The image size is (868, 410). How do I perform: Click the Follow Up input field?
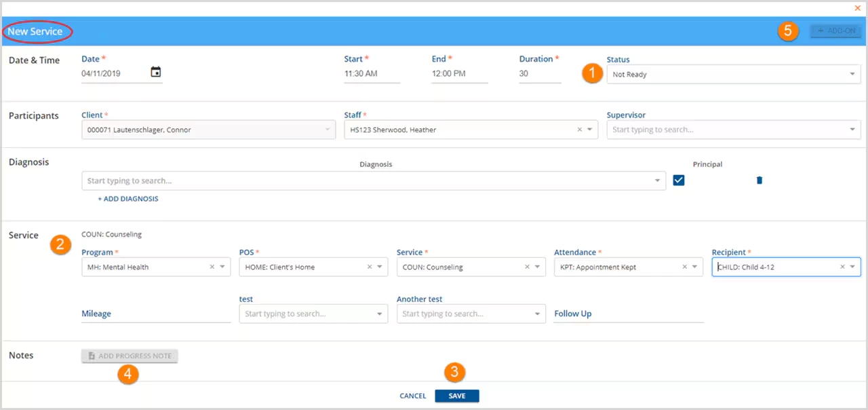[x=629, y=314]
